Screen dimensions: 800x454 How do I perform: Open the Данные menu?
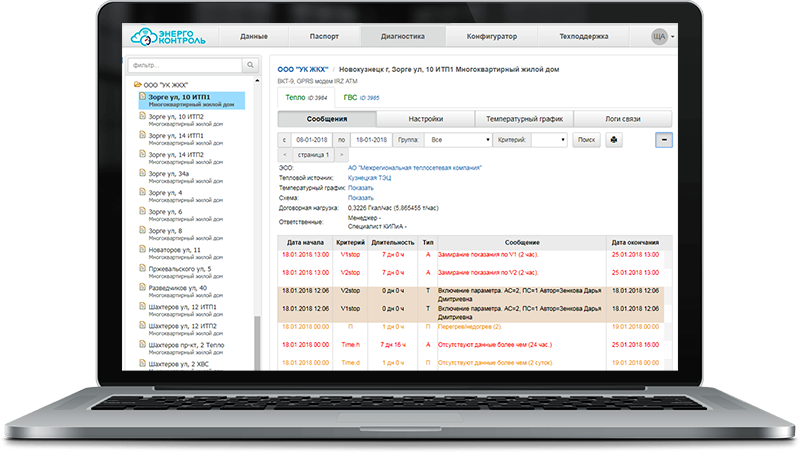[x=254, y=37]
